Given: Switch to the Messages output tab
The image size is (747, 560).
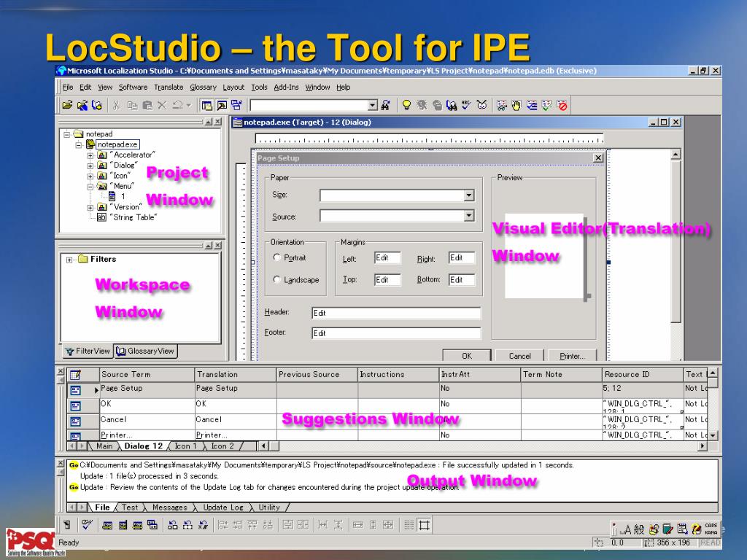Looking at the screenshot, I should [169, 507].
